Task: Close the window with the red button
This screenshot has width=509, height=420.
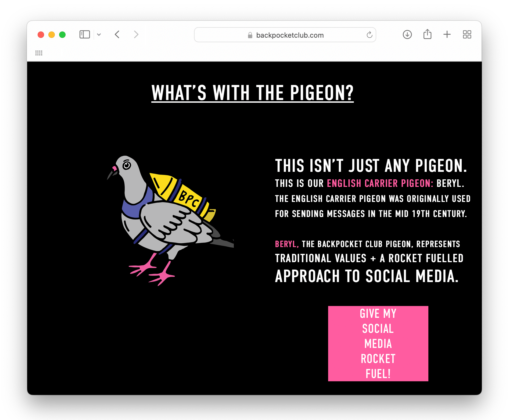Action: 41,35
